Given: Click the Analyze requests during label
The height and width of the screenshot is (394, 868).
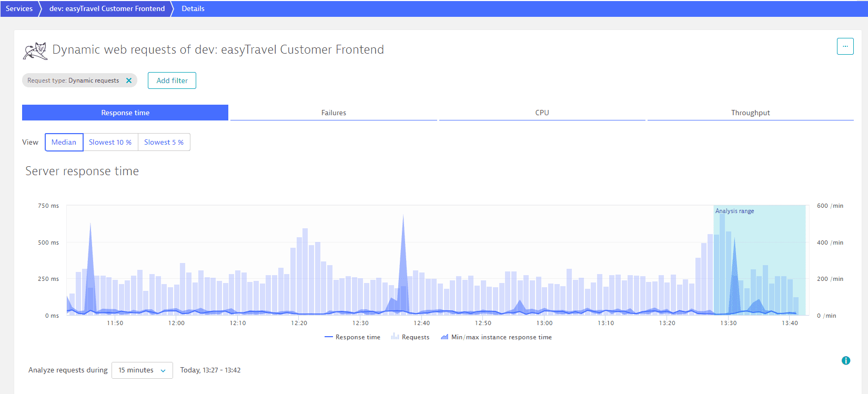Looking at the screenshot, I should (x=68, y=370).
